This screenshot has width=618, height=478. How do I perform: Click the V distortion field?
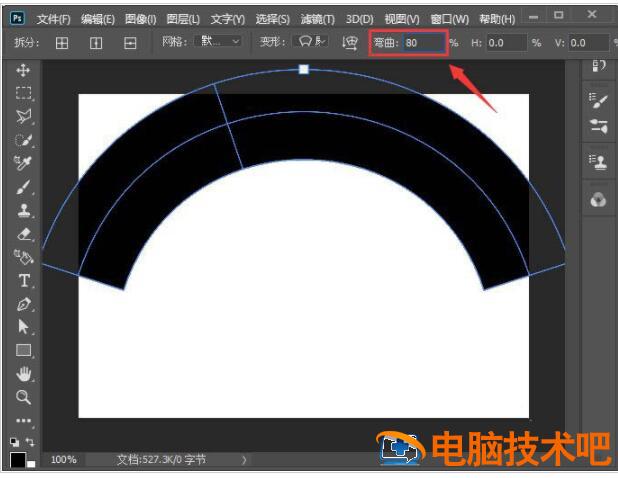coord(589,43)
